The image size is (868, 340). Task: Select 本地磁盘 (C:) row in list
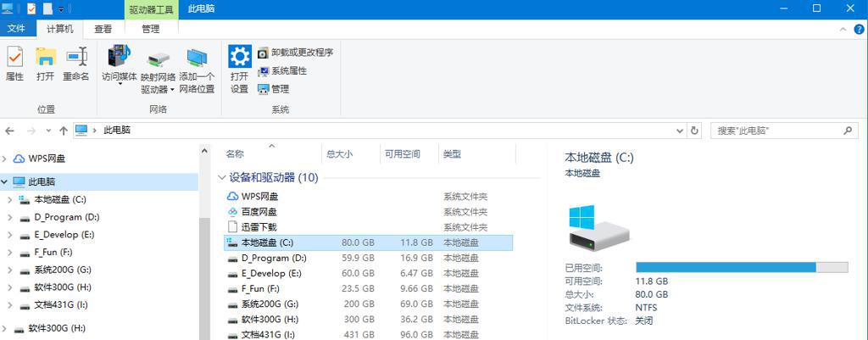point(368,242)
